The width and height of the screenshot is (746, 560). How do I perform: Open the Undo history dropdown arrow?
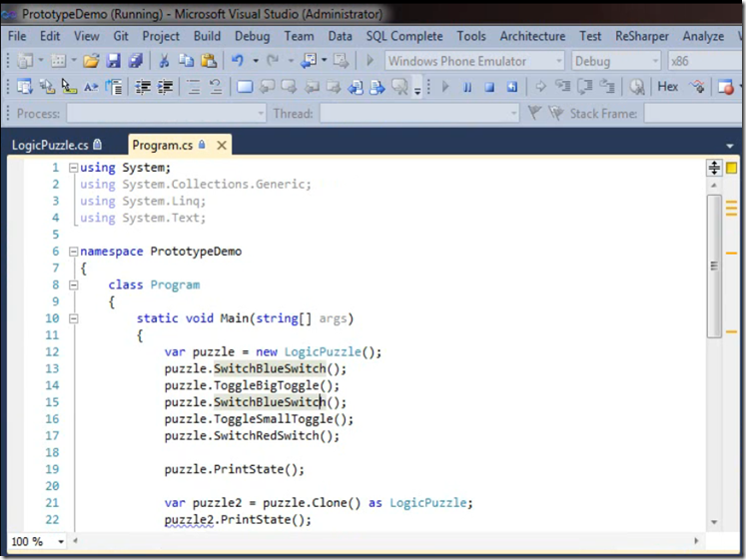256,61
